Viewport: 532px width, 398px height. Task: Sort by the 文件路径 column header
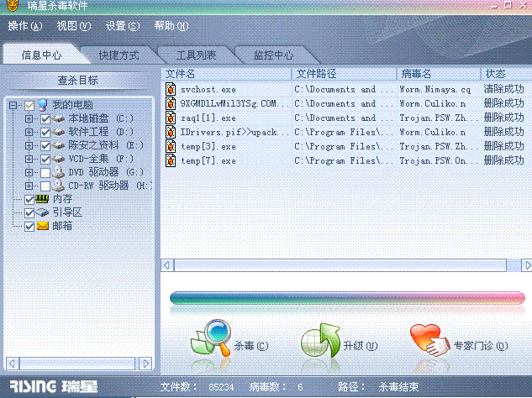(344, 74)
